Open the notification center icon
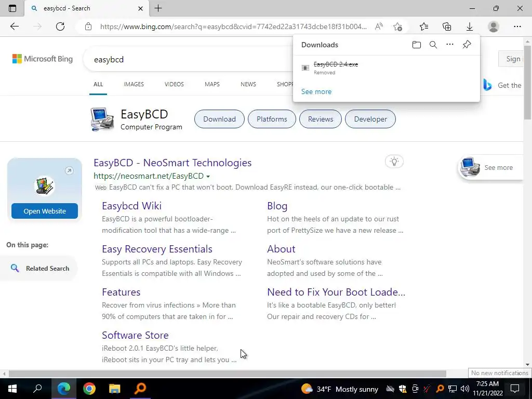 515,389
